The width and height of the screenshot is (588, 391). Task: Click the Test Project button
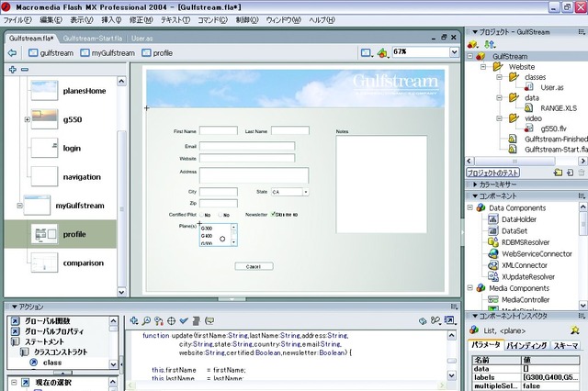click(492, 173)
